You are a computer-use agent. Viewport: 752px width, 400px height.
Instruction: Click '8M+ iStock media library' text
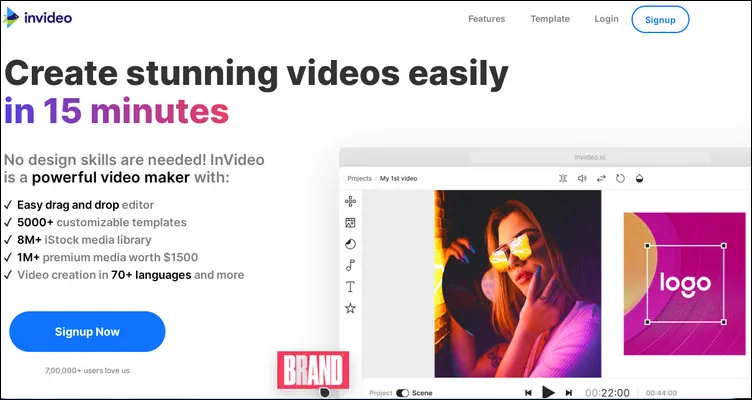click(84, 240)
